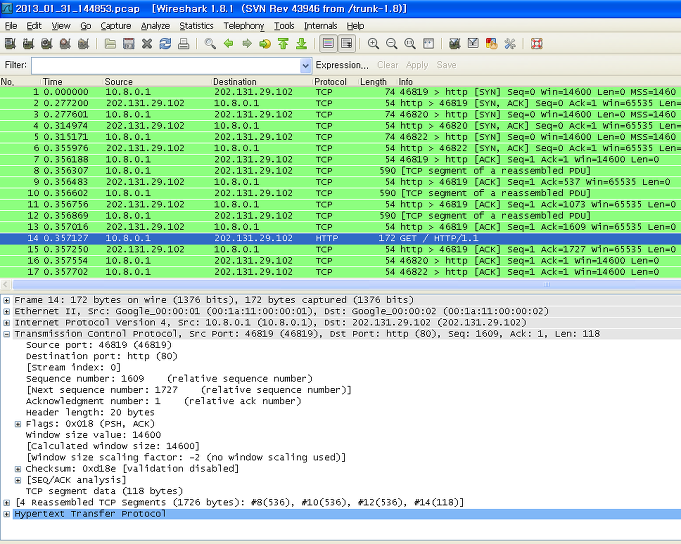Viewport: 681px width, 544px height.
Task: Expand the Checksum: 0xd18e node
Action: (18, 469)
